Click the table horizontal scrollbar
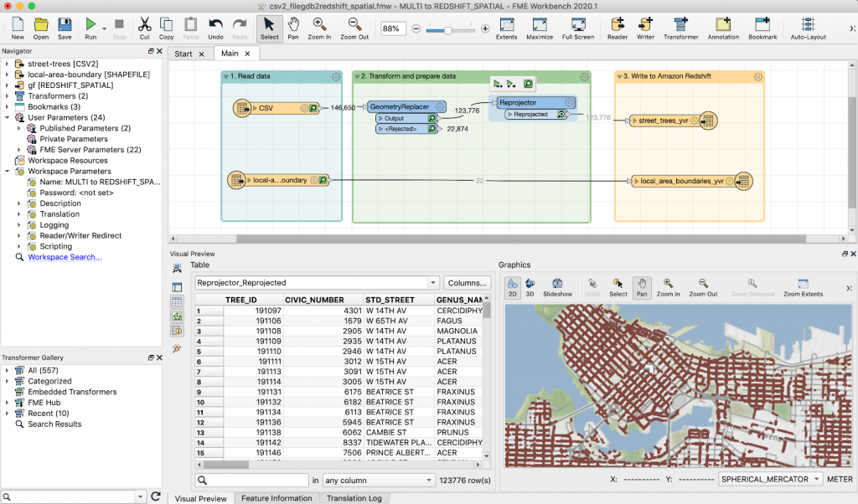The height and width of the screenshot is (504, 858). click(x=226, y=465)
